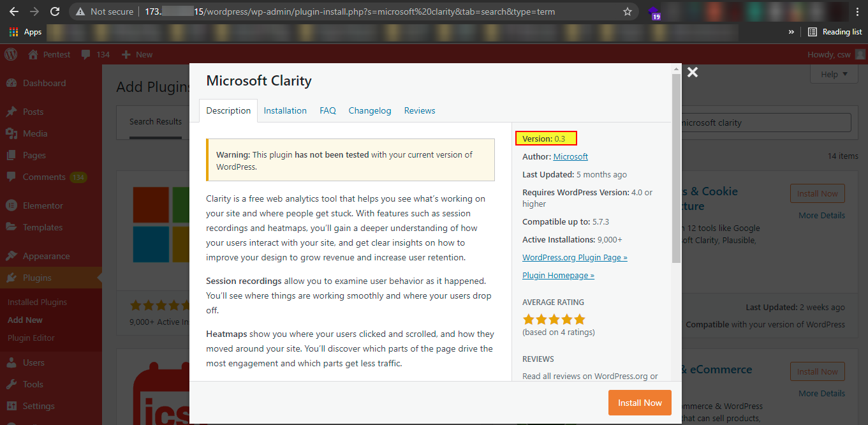Select the Search Results tab
Screen dimensions: 868x425
click(x=156, y=121)
